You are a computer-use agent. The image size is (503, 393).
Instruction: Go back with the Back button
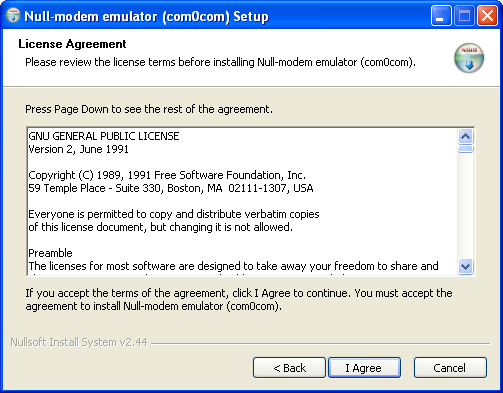tap(289, 368)
